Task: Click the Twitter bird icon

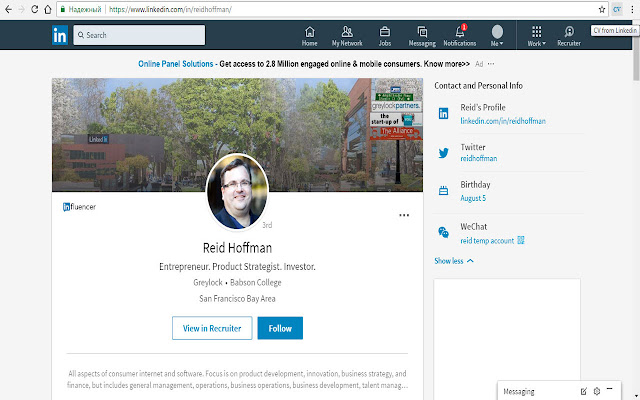Action: 443,153
